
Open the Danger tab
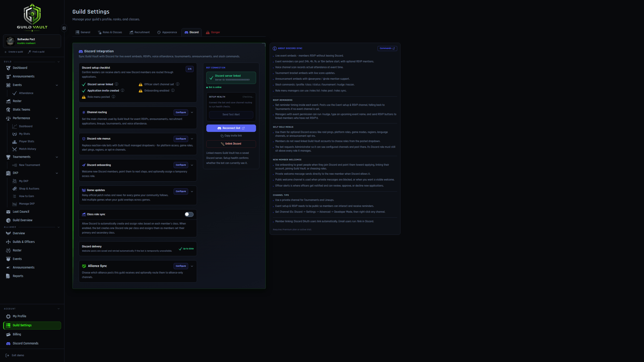click(x=213, y=32)
